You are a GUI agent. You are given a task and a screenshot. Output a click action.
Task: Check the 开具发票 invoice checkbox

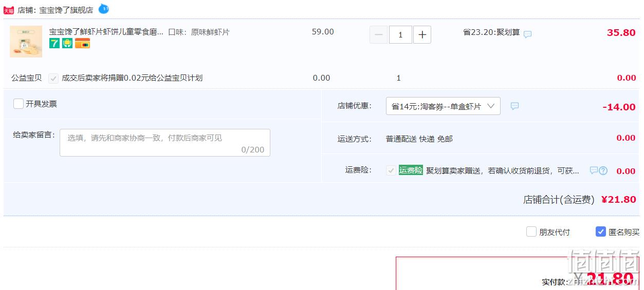click(x=19, y=104)
